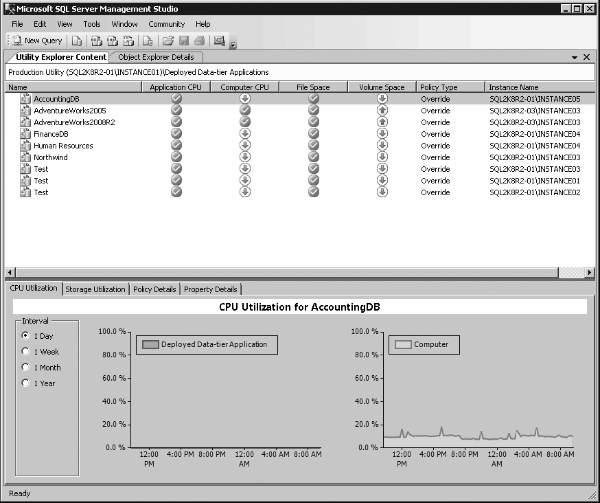This screenshot has height=503, width=600.
Task: Click the horizontal scrollbar right arrow
Action: pos(590,272)
